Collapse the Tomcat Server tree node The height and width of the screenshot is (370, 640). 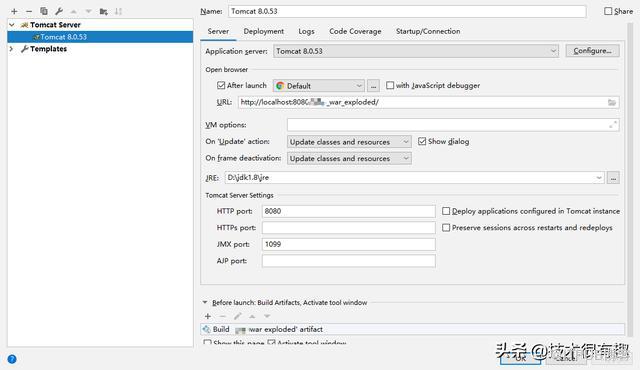pyautogui.click(x=12, y=25)
